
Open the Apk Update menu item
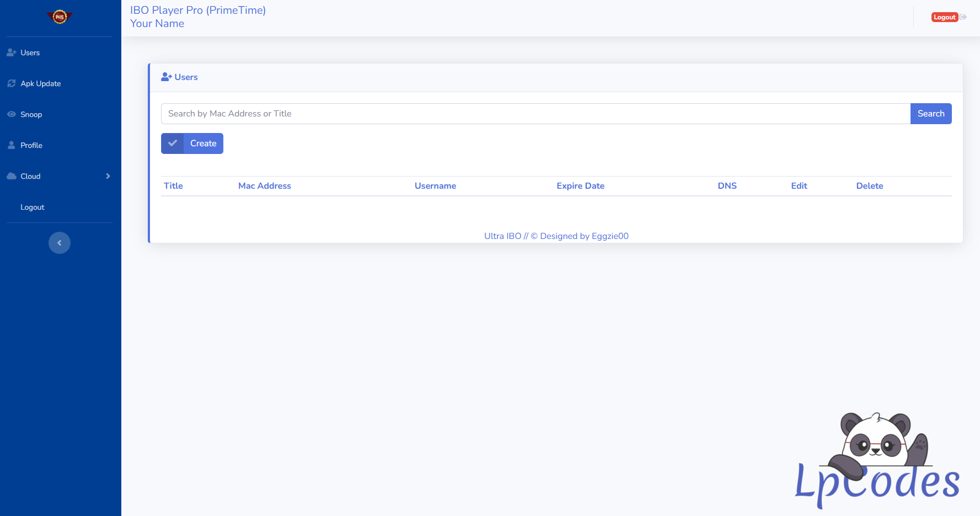41,83
